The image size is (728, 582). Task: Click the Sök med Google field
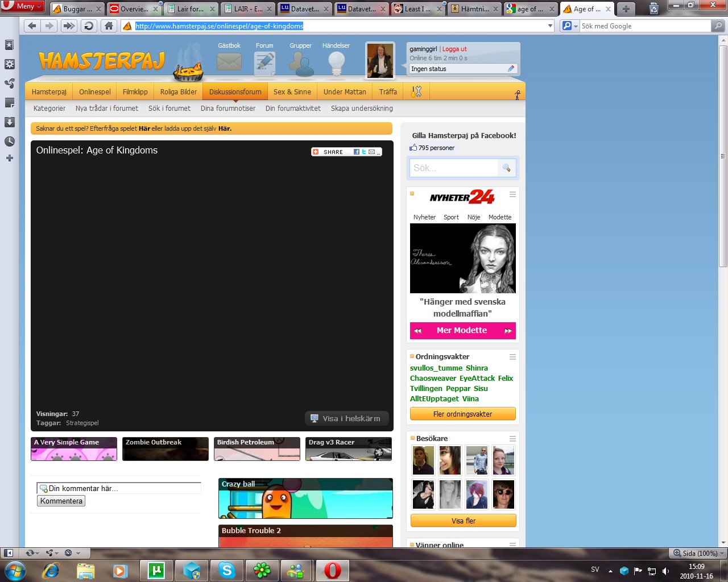tap(645, 26)
